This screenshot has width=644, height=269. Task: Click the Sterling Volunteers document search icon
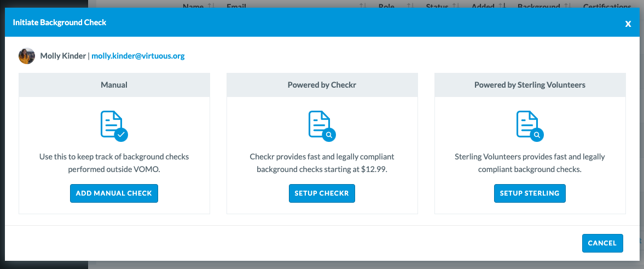click(530, 126)
